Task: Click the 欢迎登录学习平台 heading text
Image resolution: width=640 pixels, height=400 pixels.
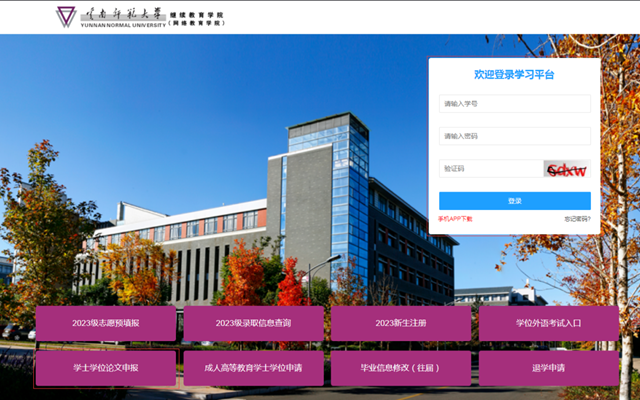Action: tap(514, 75)
